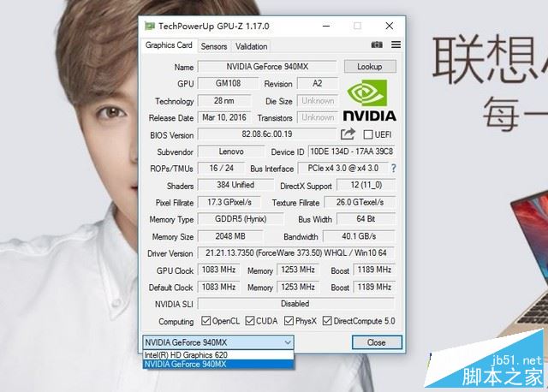Click the NVIDIA SLI field showing Disabled
The width and height of the screenshot is (548, 392).
coord(295,304)
